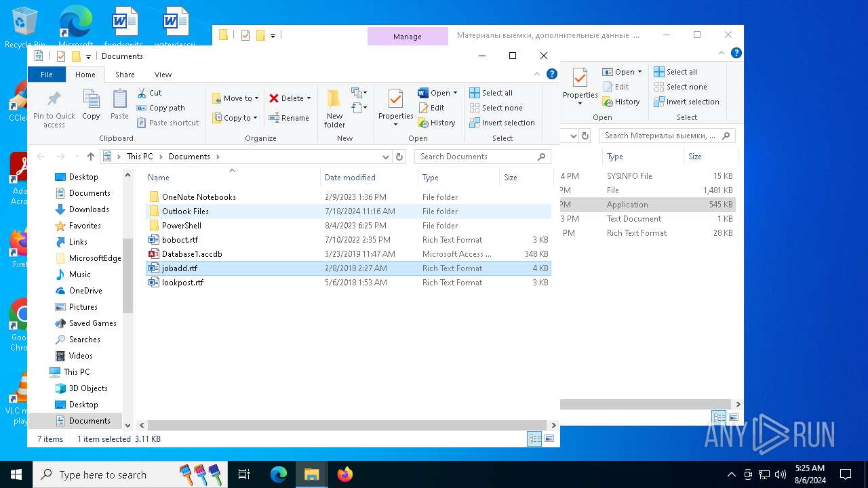Open Properties in Documents window
868x488 pixels.
click(395, 108)
